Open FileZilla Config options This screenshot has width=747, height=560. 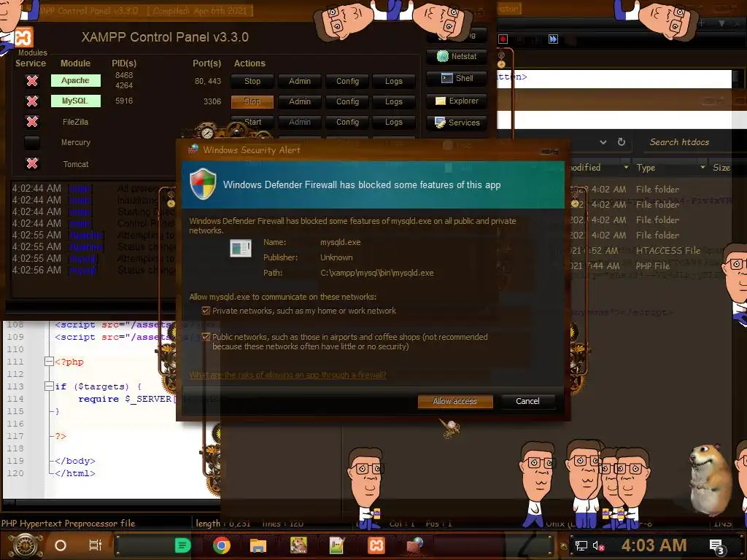pos(347,122)
